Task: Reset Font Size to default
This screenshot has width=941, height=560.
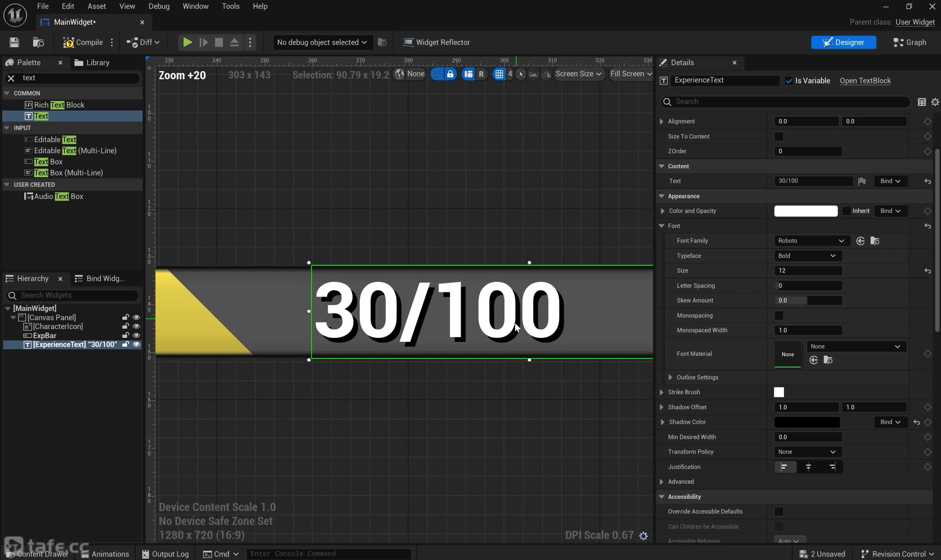Action: tap(927, 271)
